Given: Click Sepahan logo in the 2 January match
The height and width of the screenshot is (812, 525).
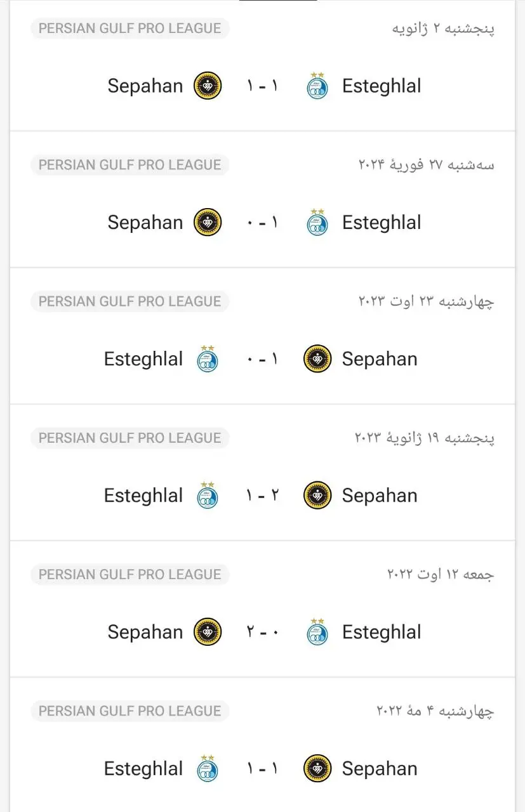Looking at the screenshot, I should pyautogui.click(x=208, y=86).
